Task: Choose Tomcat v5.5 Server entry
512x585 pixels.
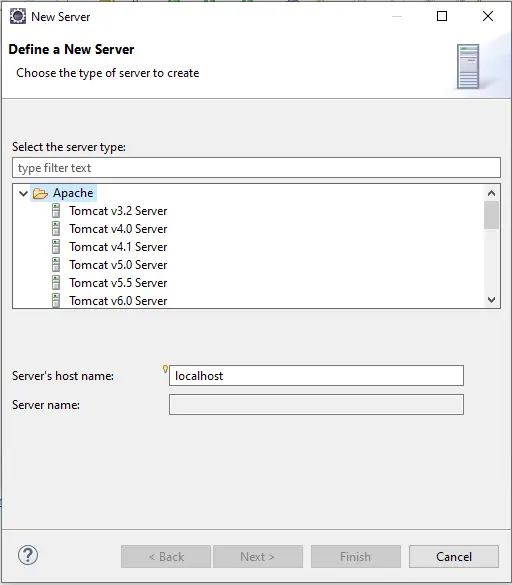Action: point(118,282)
